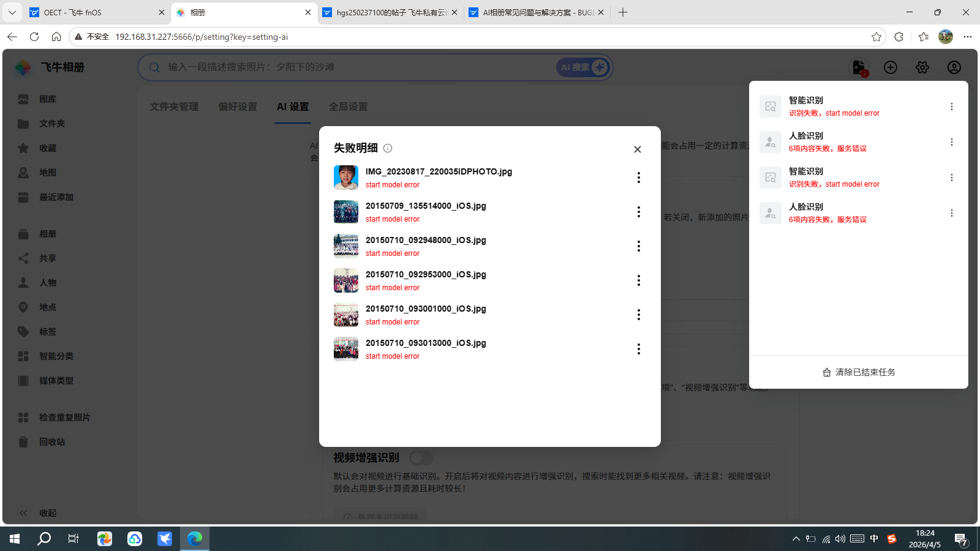Open the user account icon

click(954, 67)
